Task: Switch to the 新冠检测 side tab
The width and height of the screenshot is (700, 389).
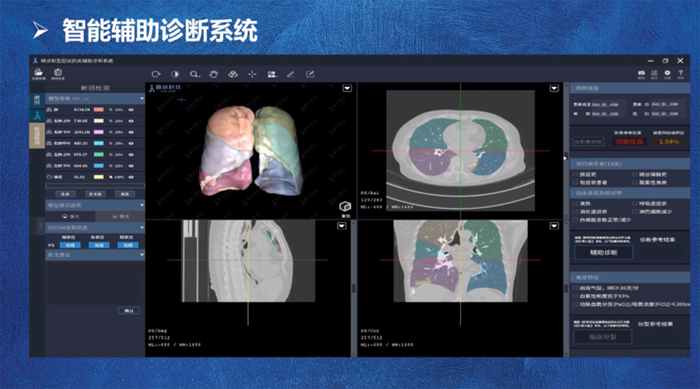Action: [x=37, y=136]
